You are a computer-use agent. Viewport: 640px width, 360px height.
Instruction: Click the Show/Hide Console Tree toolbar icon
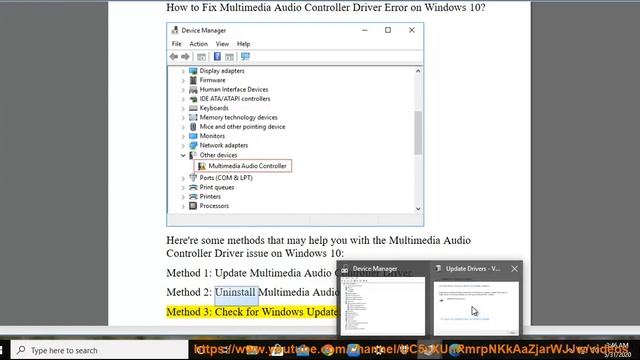(201, 57)
